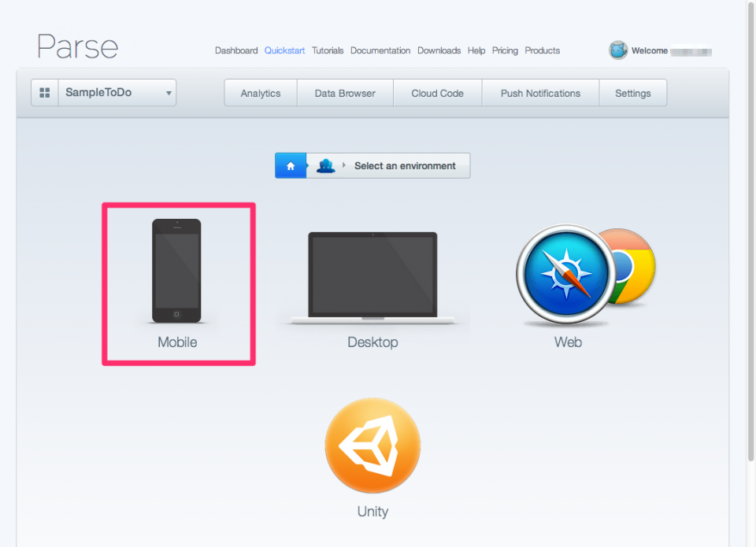Click the Parse logo

tap(77, 47)
